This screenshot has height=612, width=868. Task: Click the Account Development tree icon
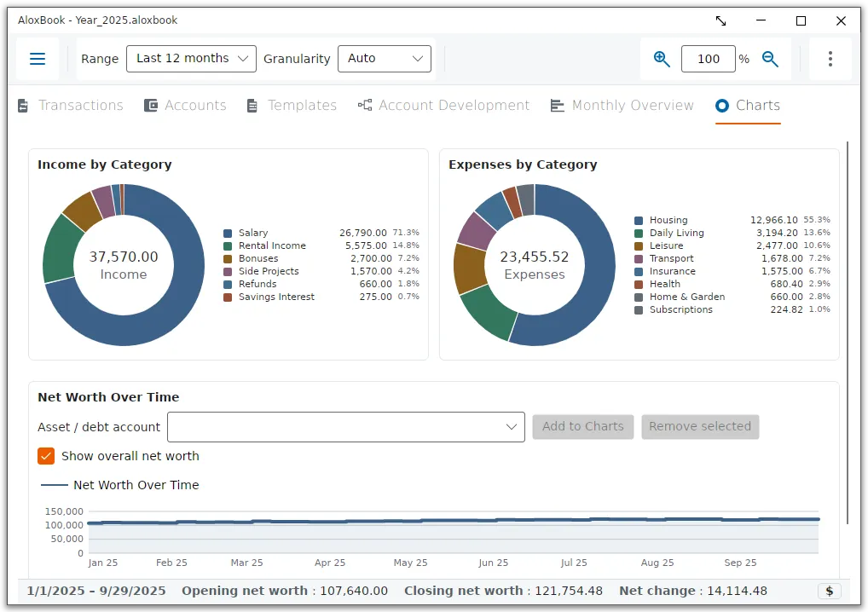365,105
